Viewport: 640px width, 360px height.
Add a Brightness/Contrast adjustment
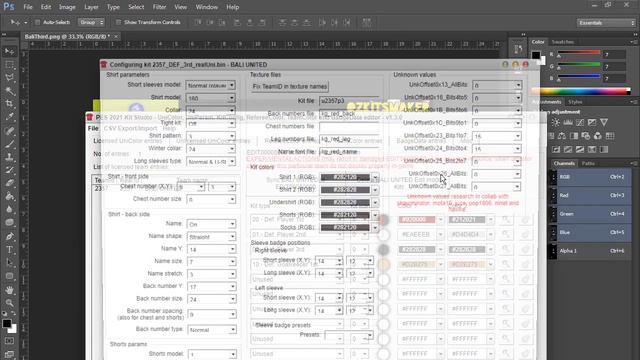(556, 122)
